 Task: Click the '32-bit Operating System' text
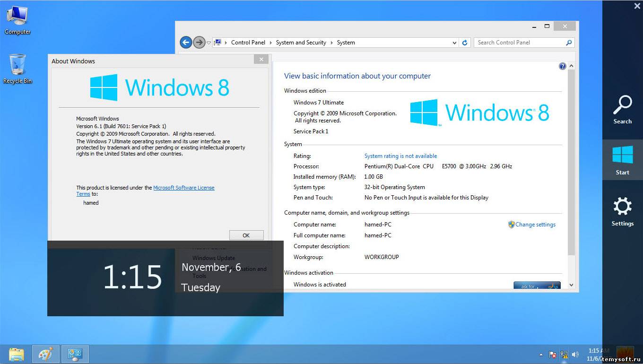[x=394, y=187]
